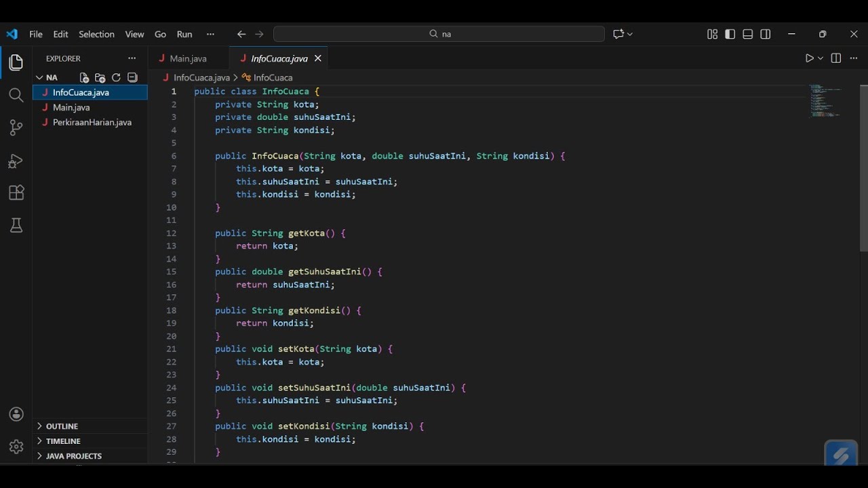Open the overflow menu in menu bar
This screenshot has width=868, height=488.
(210, 34)
